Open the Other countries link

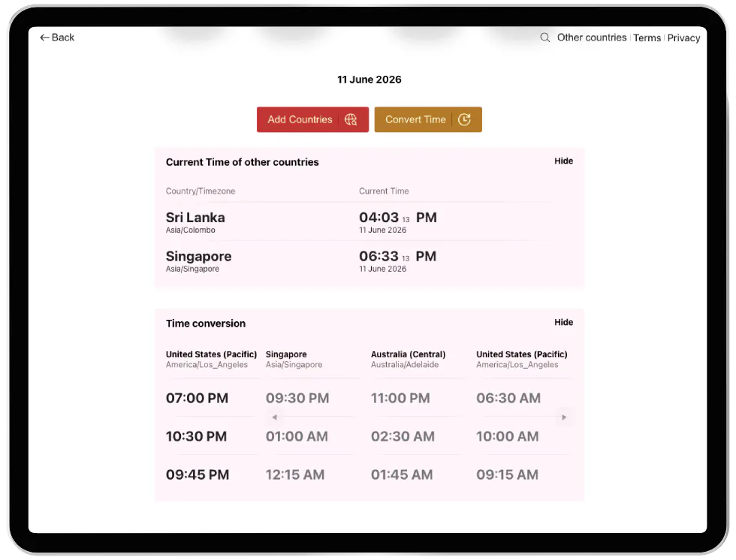pos(592,38)
